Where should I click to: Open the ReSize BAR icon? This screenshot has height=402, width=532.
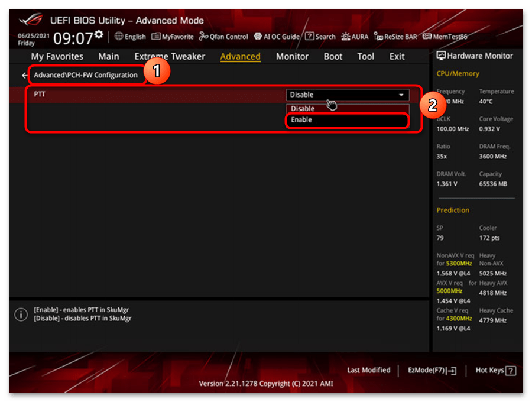tap(378, 36)
